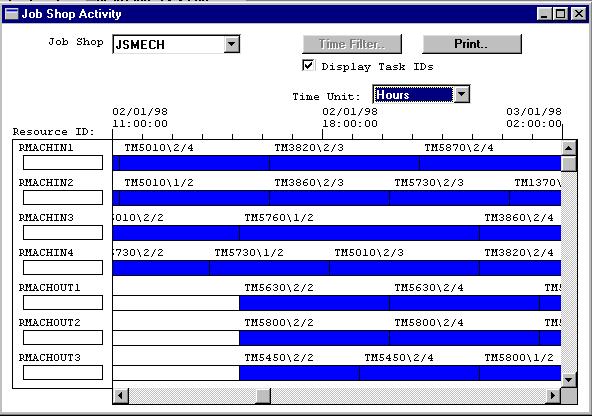592x416 pixels.
Task: Click the 03/01/98 02:00:00 time label
Action: point(534,117)
